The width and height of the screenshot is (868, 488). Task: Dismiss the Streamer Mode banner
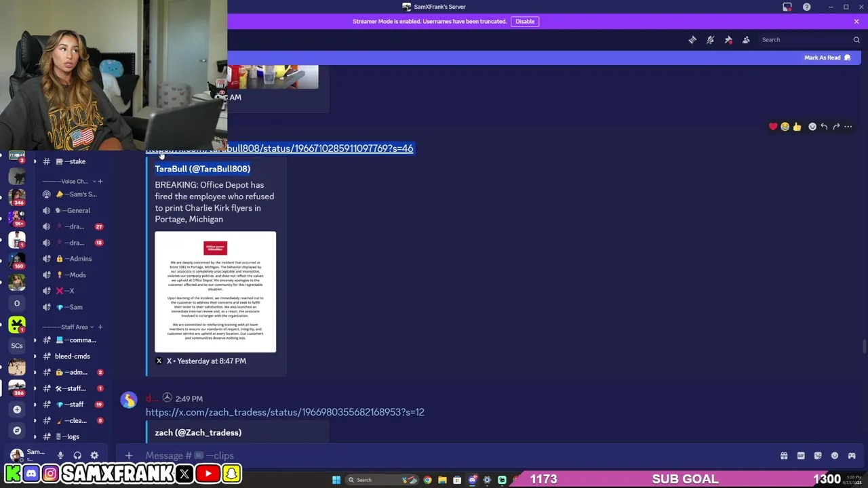coord(856,21)
